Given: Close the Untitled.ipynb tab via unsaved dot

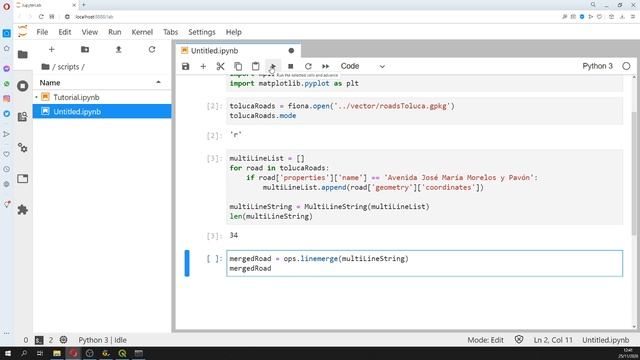Looking at the screenshot, I should coord(291,51).
